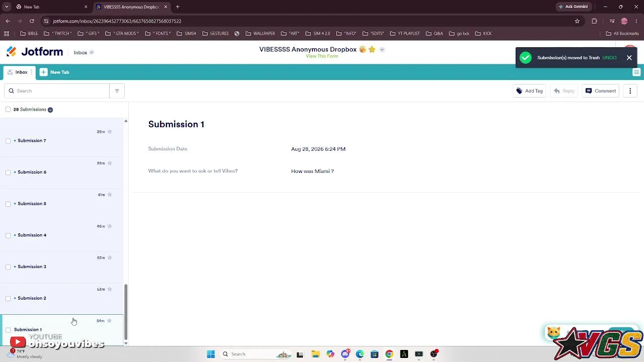The width and height of the screenshot is (644, 362).
Task: Check the Submission 6 checkbox
Action: pyautogui.click(x=8, y=172)
